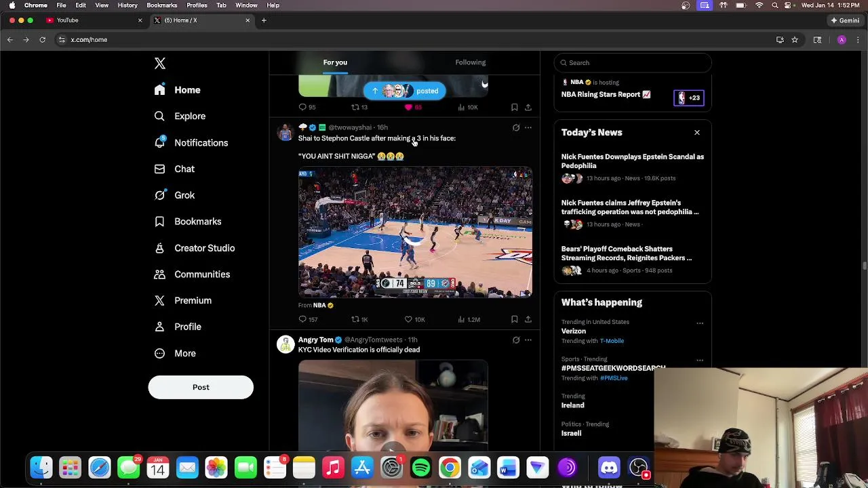Screen dimensions: 868x488
Task: Open Nick Fuentes Downplays Epstein Scandal story
Action: 633,161
